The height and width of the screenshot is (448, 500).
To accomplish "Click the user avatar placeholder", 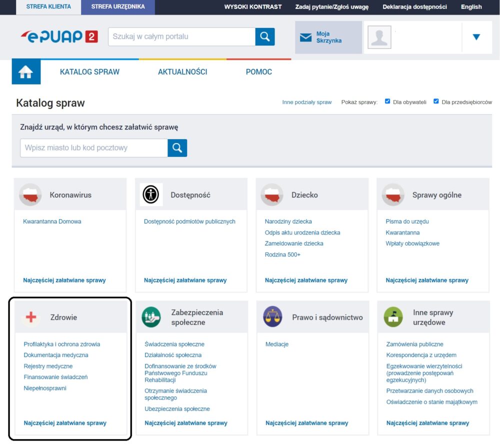I will pyautogui.click(x=379, y=37).
